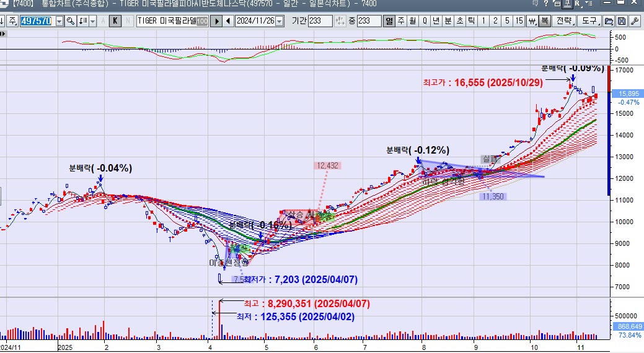Open the 전략 strategy dropdown menu
This screenshot has height=353, width=644.
[x=565, y=21]
